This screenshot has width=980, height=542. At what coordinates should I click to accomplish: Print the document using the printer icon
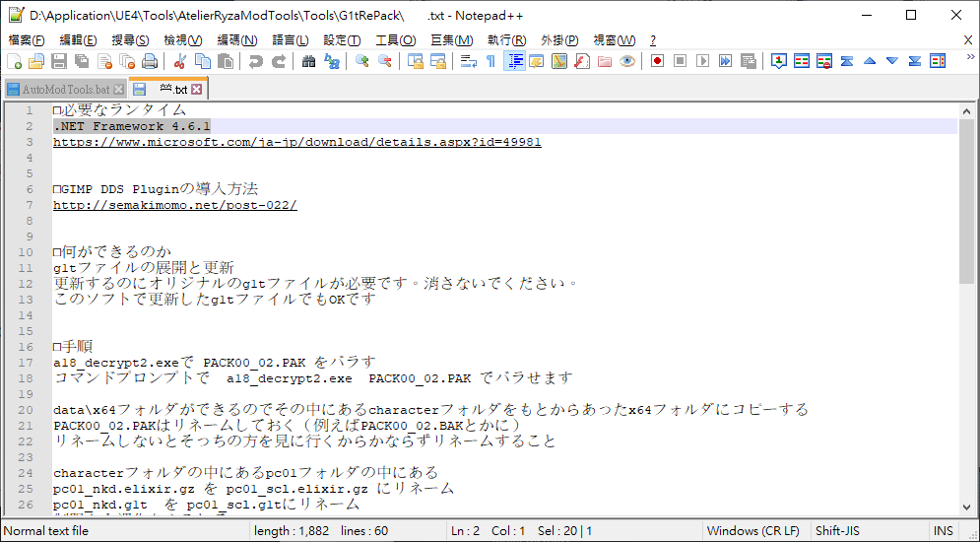pyautogui.click(x=150, y=61)
